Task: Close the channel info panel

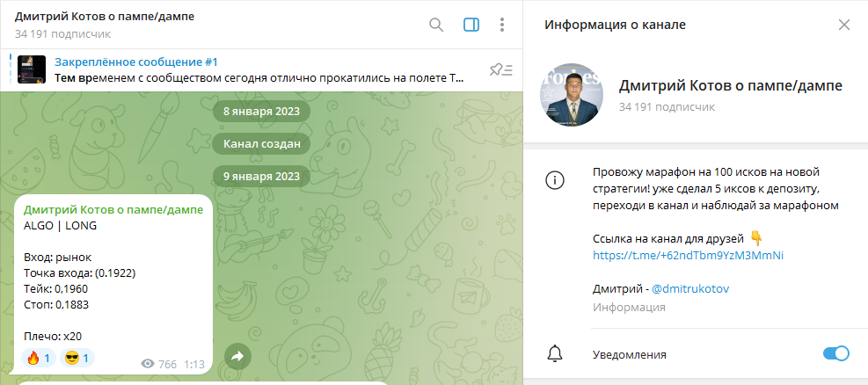Action: pyautogui.click(x=843, y=25)
